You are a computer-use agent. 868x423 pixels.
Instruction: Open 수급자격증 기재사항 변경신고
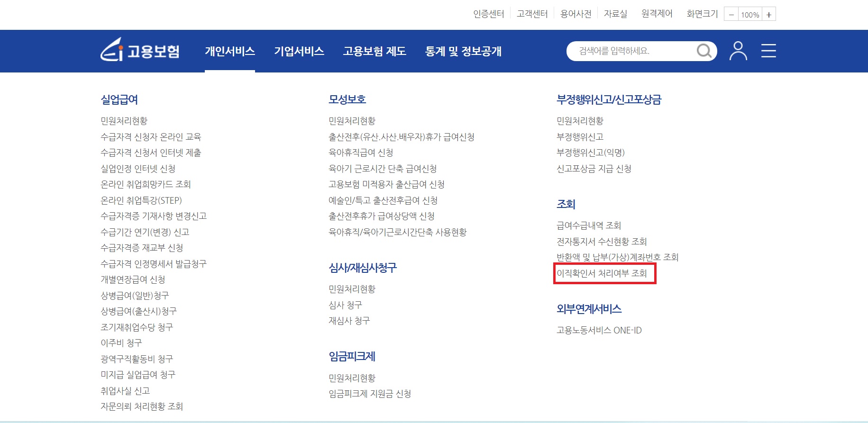[x=154, y=216]
